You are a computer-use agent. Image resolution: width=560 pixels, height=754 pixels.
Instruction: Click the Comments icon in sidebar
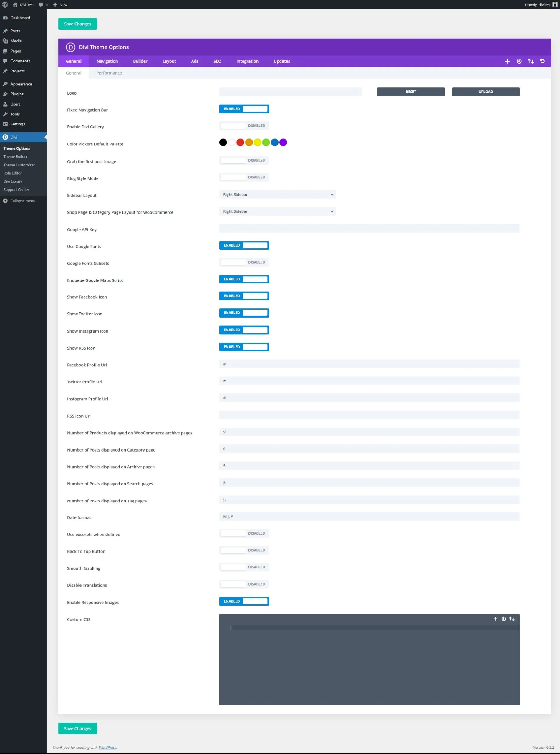coord(5,61)
